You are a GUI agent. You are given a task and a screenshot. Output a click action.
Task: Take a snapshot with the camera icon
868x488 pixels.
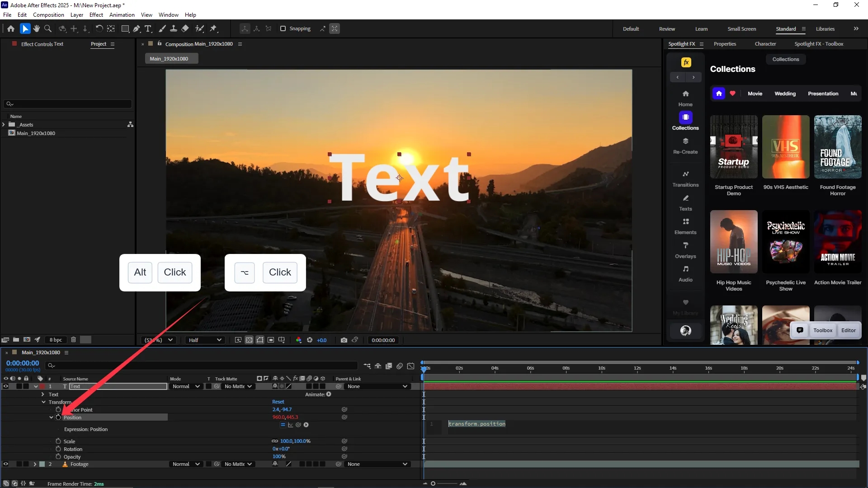click(344, 340)
